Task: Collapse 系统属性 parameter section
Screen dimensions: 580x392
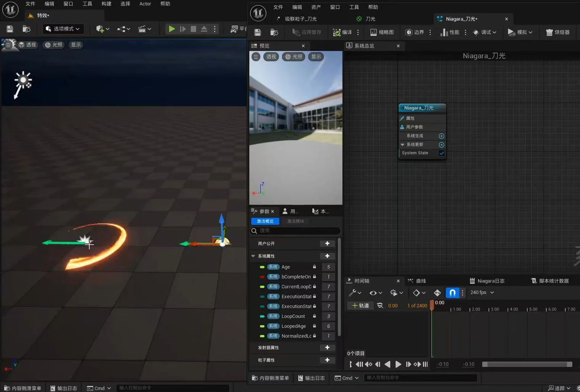Action: click(253, 256)
